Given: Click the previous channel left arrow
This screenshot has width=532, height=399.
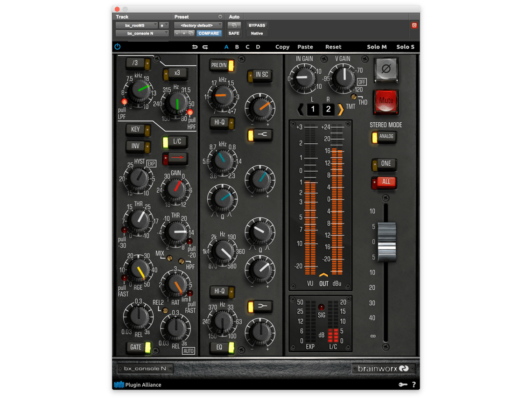Looking at the screenshot, I should point(301,109).
